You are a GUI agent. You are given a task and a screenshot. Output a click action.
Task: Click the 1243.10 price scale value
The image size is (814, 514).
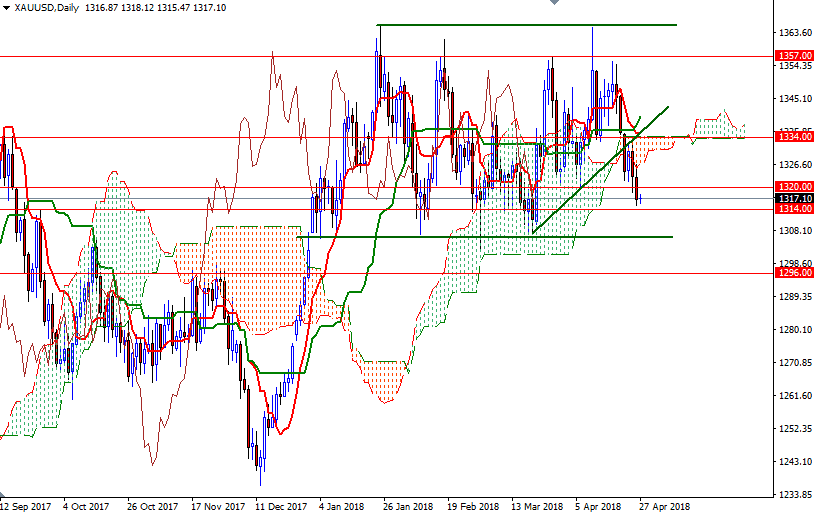coord(795,462)
